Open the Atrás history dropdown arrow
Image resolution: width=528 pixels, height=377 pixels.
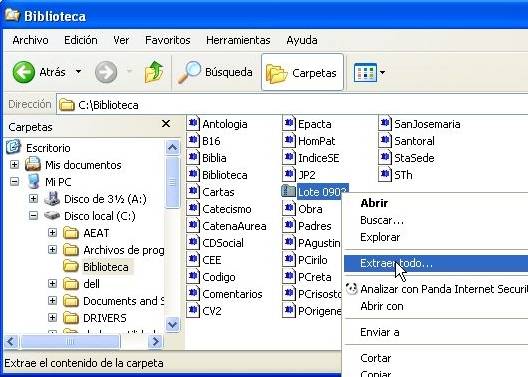[78, 72]
